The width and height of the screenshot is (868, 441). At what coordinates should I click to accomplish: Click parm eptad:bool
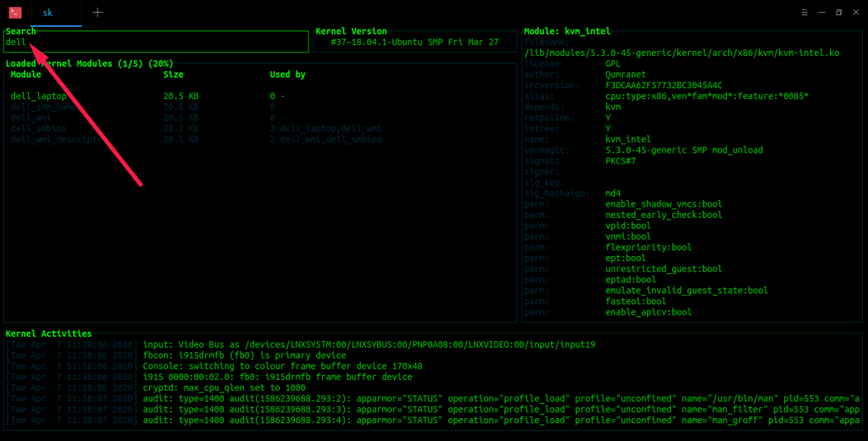click(631, 280)
